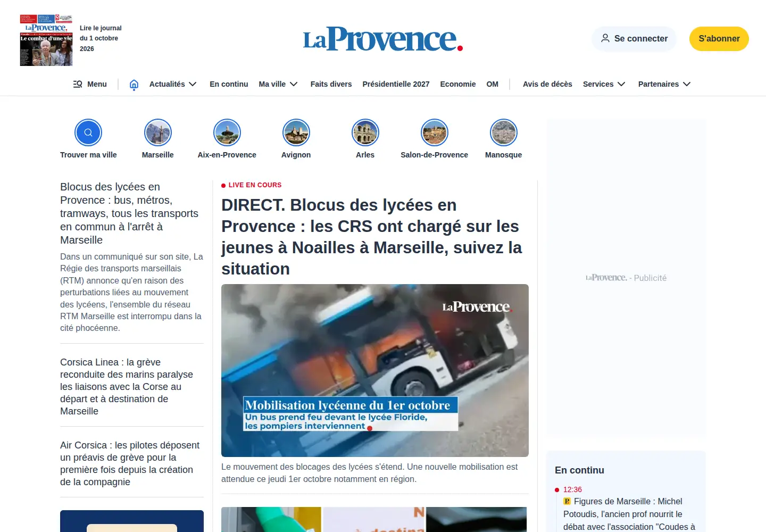
Task: Open the Blocus des lycées transports article
Action: point(129,213)
